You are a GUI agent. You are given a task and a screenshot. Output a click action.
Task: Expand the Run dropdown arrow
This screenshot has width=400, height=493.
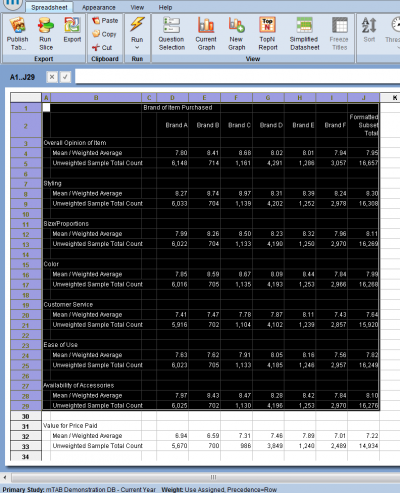pyautogui.click(x=137, y=48)
